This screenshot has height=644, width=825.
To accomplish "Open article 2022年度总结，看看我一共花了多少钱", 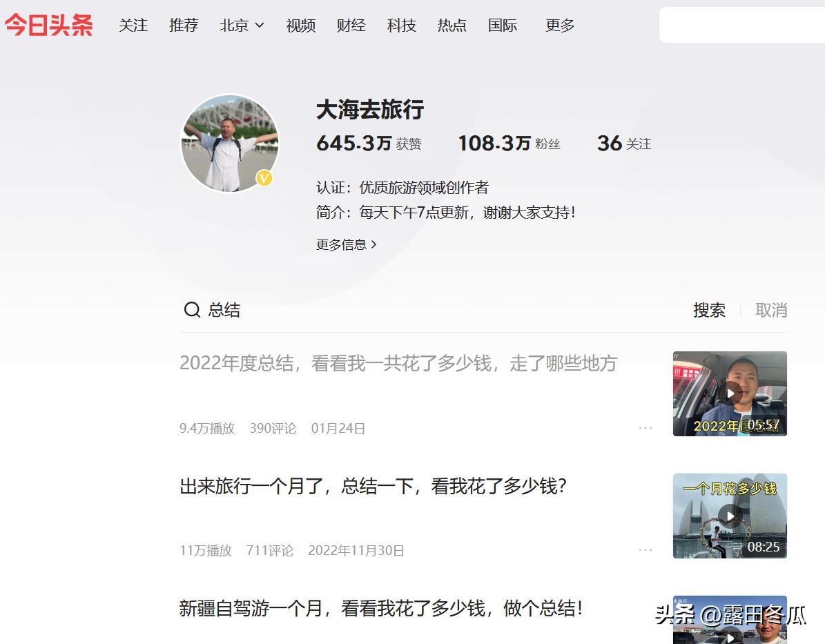I will (398, 363).
